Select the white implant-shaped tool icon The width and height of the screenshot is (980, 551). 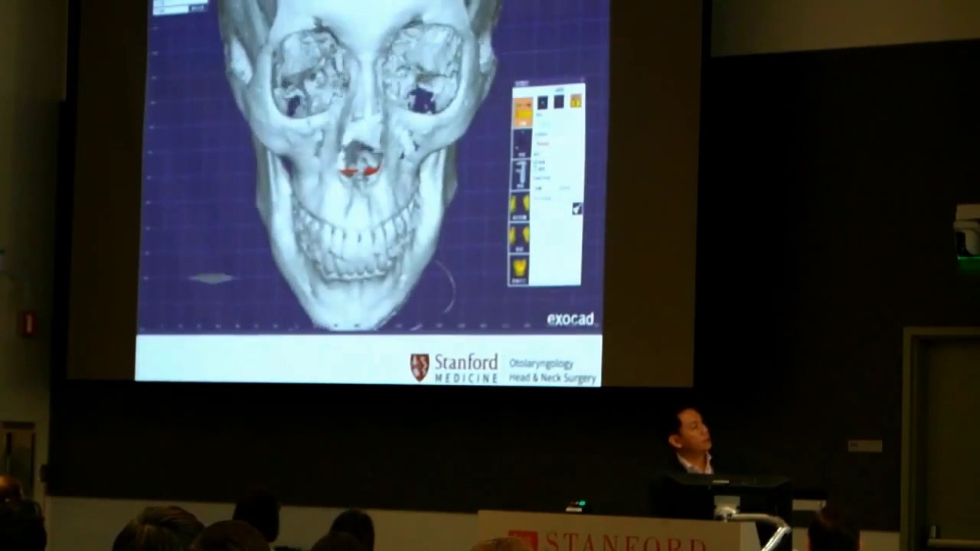click(521, 174)
